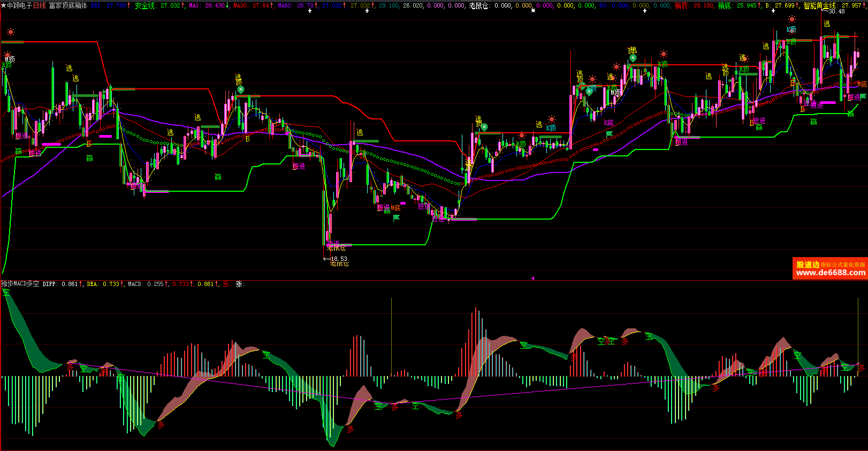
Task: Click the green 安全线 legend label
Action: pyautogui.click(x=144, y=6)
